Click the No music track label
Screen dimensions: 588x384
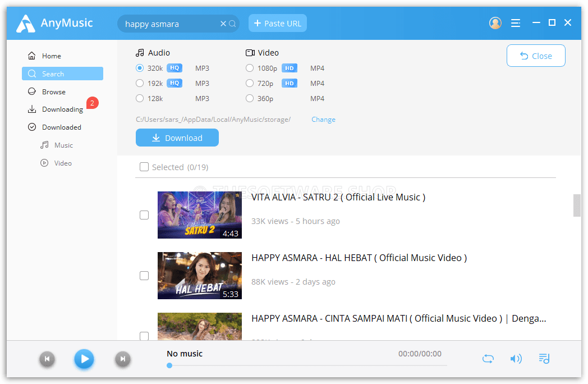pyautogui.click(x=185, y=354)
